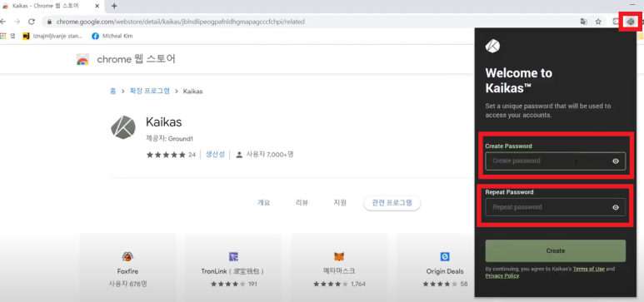Switch to the 리뷰 tab
This screenshot has width=644, height=302.
302,203
